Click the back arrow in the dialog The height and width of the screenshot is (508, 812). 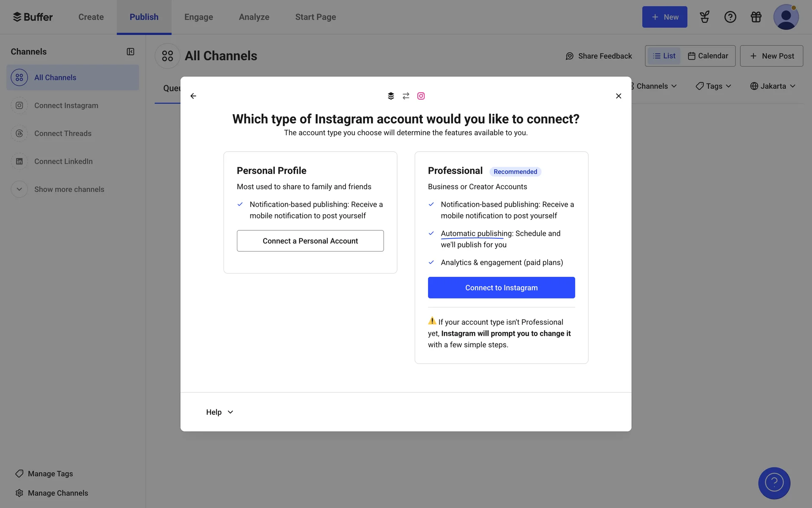(193, 96)
